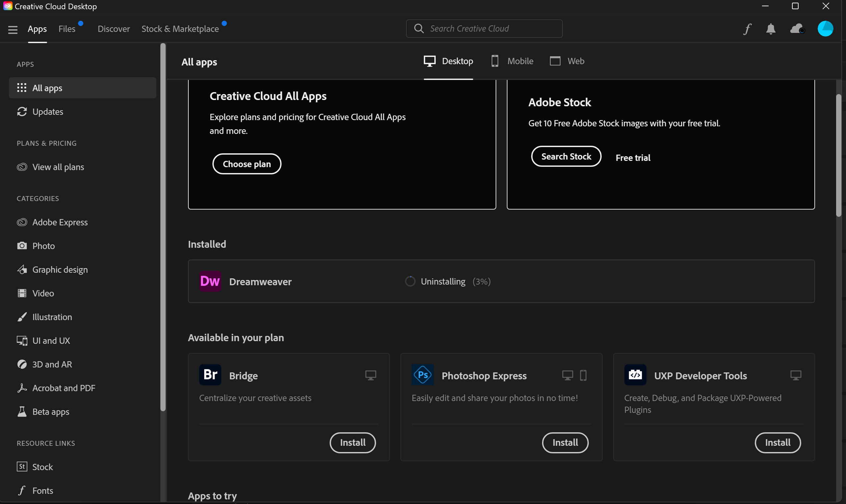Select Updates in the sidebar
846x504 pixels.
point(47,112)
